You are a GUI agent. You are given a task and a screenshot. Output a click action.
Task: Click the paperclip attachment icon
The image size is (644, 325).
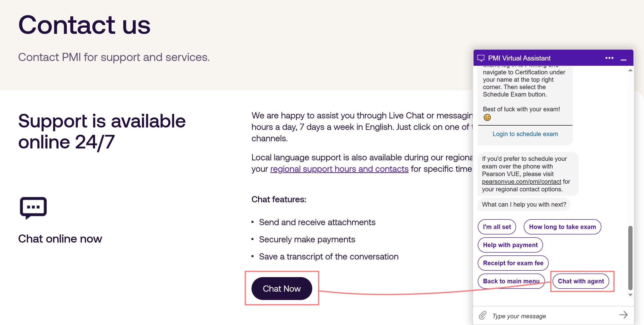(x=483, y=315)
